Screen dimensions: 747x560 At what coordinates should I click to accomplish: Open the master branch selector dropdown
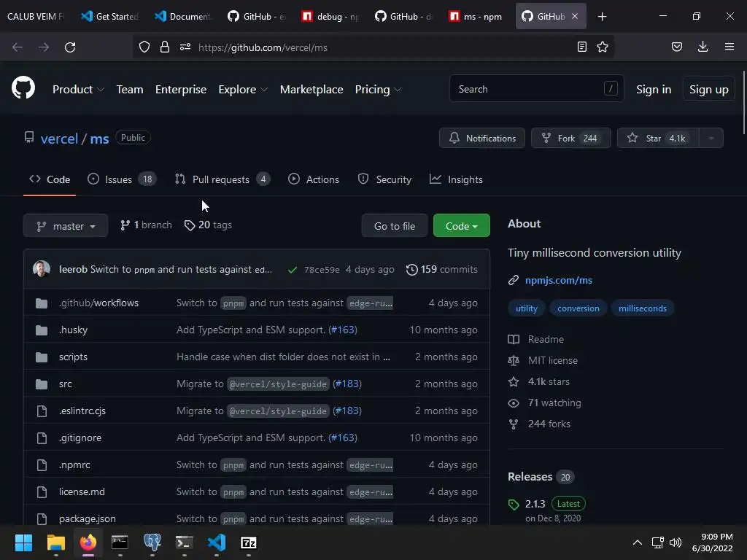66,226
